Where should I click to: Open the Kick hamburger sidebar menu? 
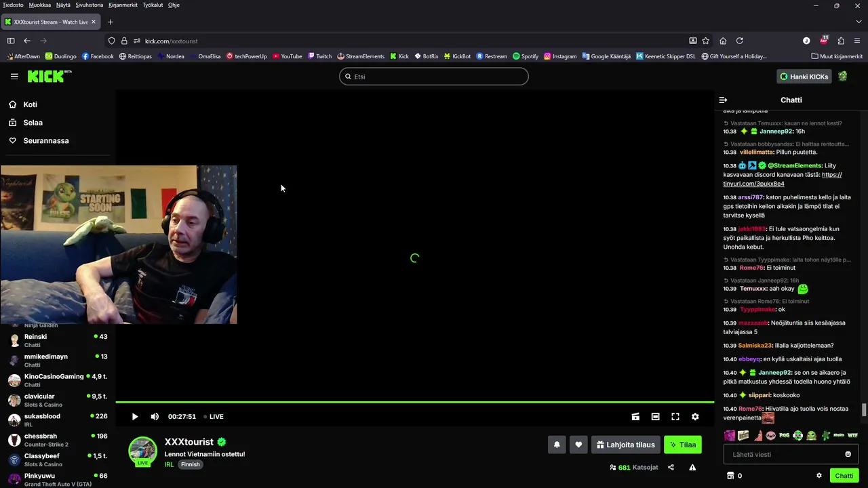tap(14, 77)
